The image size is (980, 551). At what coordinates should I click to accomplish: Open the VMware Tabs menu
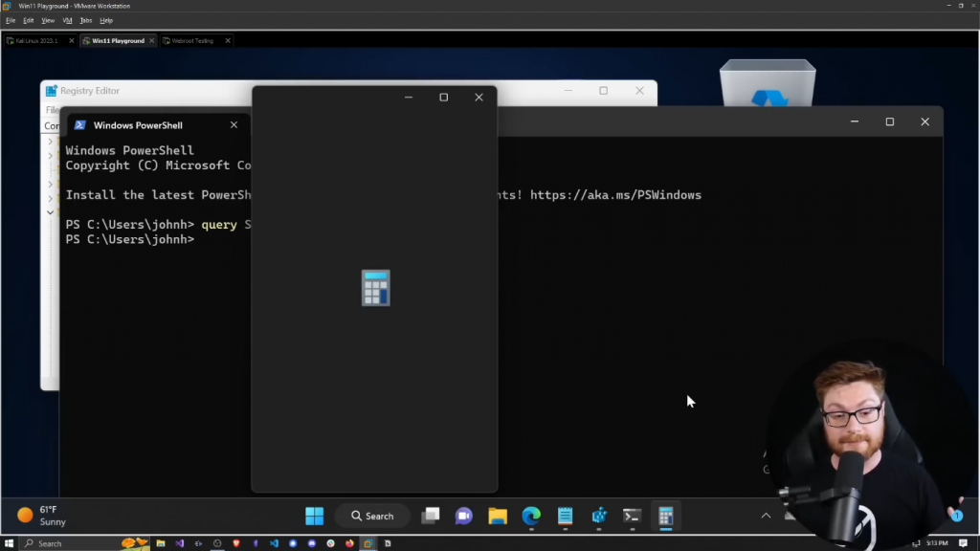tap(85, 21)
